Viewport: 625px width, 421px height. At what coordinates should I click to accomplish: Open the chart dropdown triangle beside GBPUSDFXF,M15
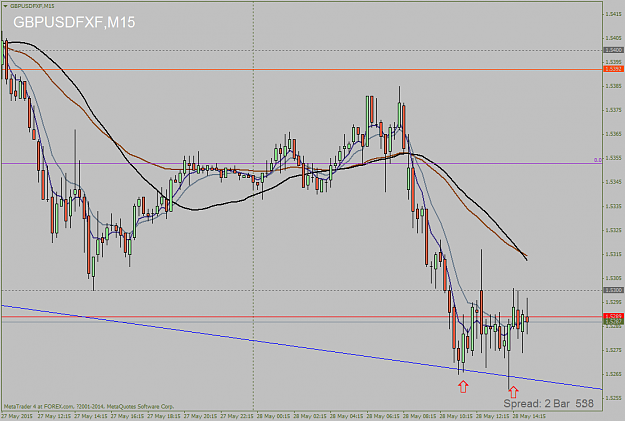click(5, 6)
